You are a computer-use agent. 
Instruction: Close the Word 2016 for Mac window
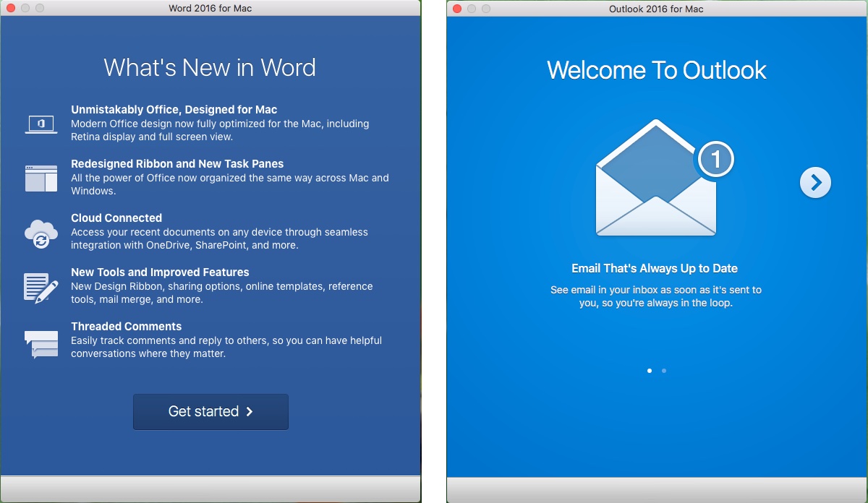tap(11, 8)
